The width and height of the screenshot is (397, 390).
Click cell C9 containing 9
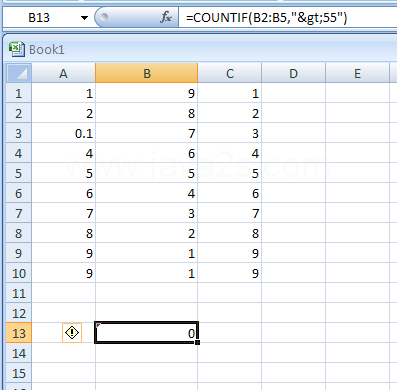230,253
